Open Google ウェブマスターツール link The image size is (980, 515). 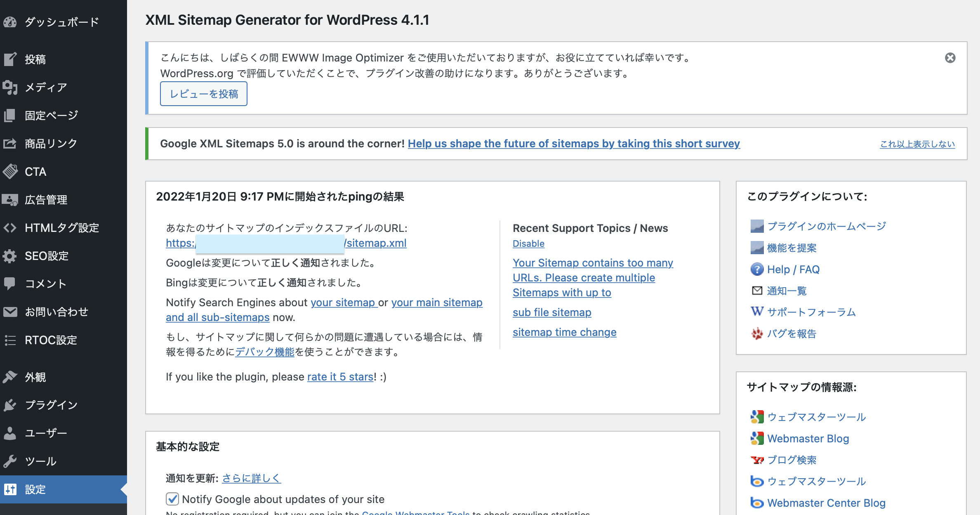[816, 417]
